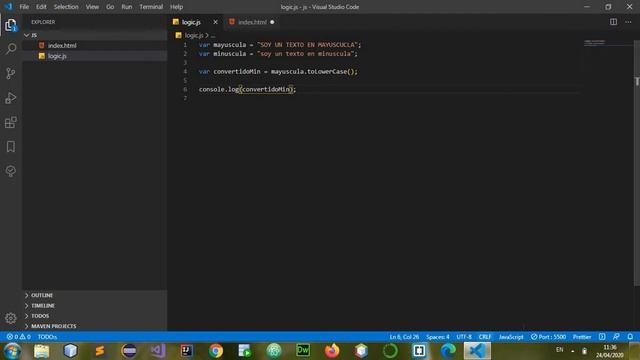The image size is (640, 360).
Task: Open IntelliJ IDEA from the taskbar
Action: pos(187,351)
